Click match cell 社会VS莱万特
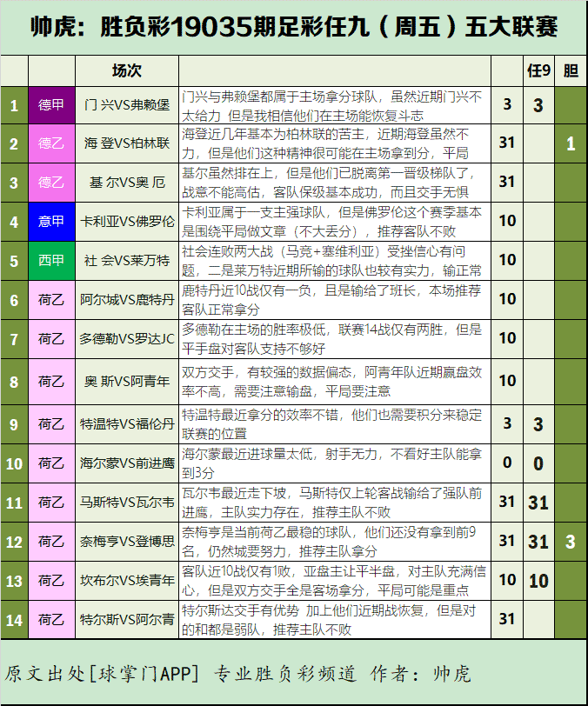The image size is (588, 706). (x=127, y=261)
